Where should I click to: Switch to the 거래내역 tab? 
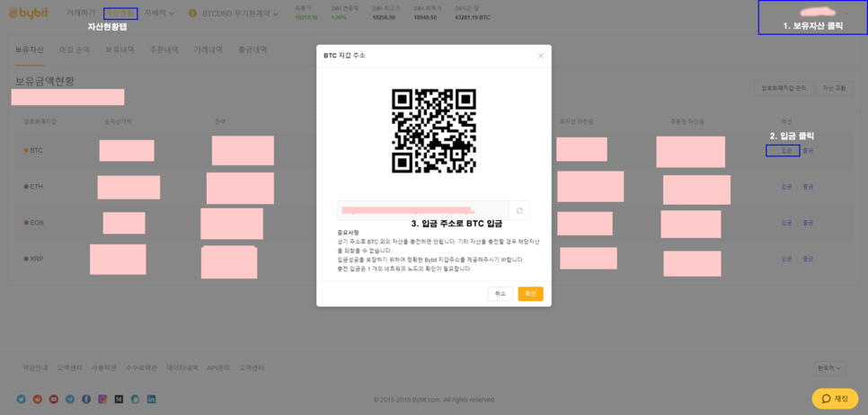point(208,49)
